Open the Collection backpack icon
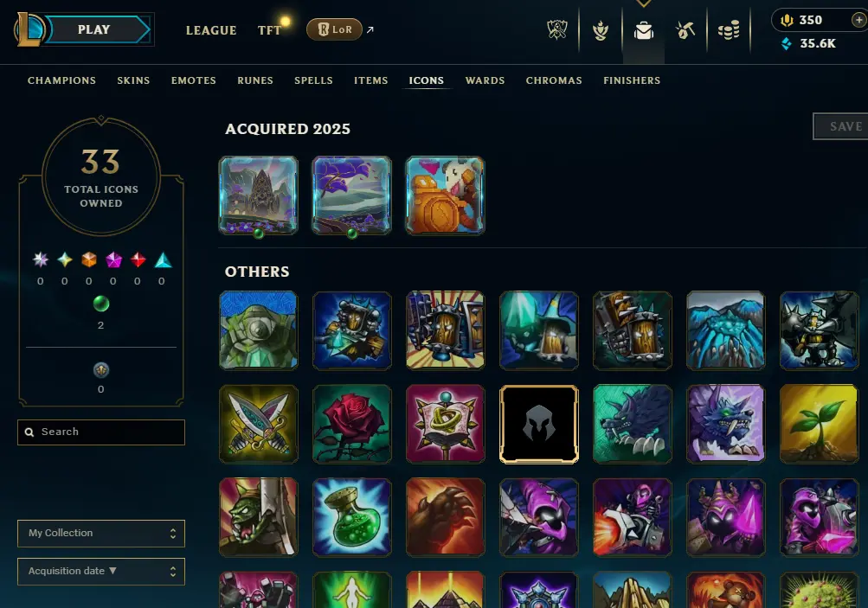 643,30
